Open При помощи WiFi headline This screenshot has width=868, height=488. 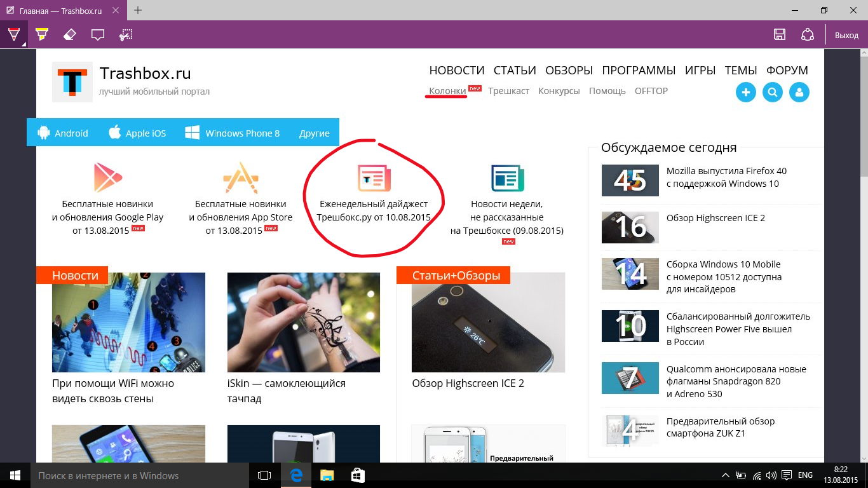click(113, 391)
